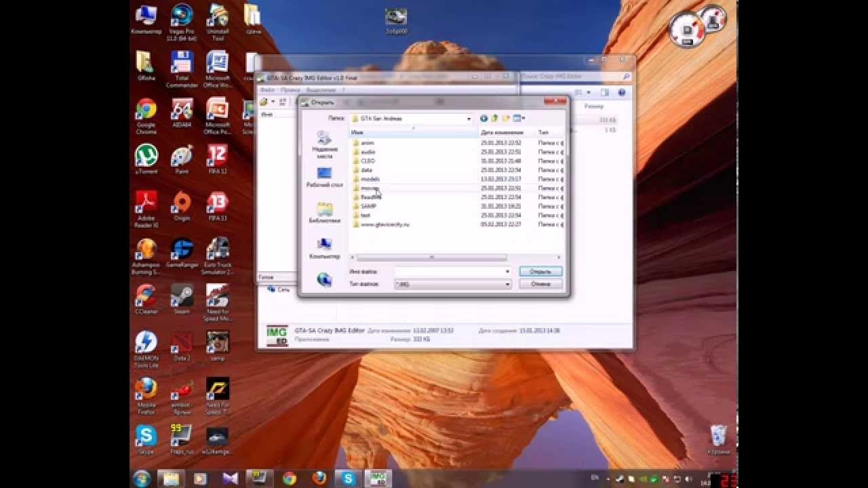Image resolution: width=868 pixels, height=488 pixels.
Task: Select Desktop in the Open dialog sidebar
Action: click(x=324, y=178)
